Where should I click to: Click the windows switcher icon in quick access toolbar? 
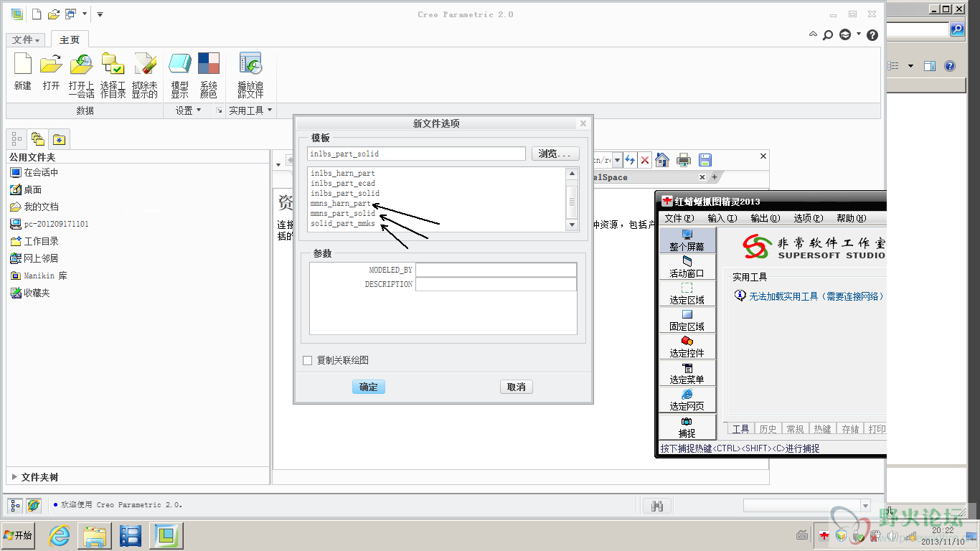70,14
